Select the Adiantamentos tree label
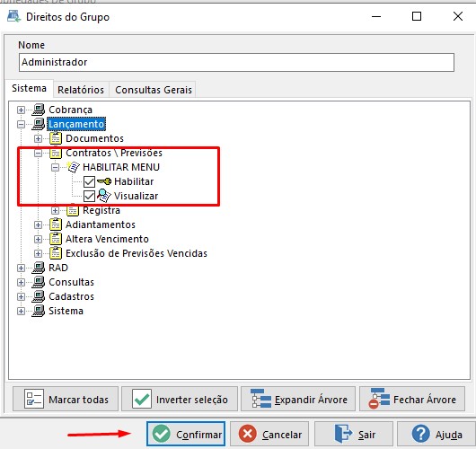Viewport: 476px width, 449px height. (x=101, y=224)
